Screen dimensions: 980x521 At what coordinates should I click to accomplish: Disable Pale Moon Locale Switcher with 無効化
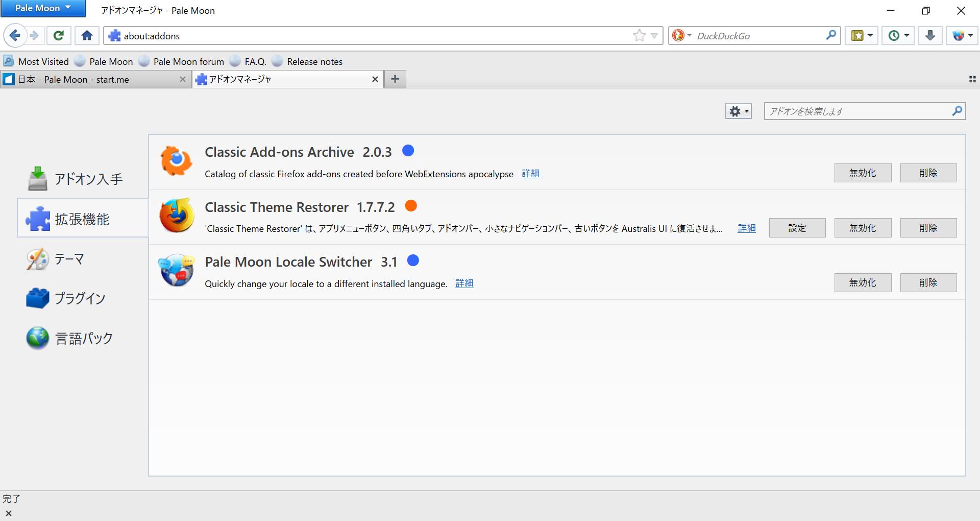click(x=863, y=282)
